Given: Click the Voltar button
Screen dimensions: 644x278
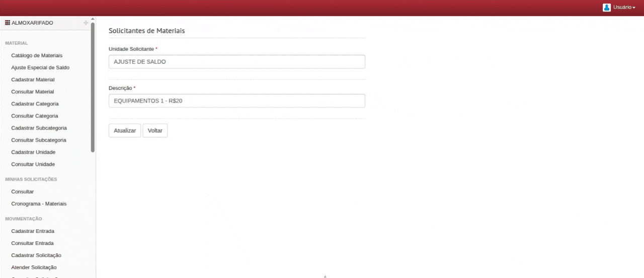Looking at the screenshot, I should tap(155, 130).
